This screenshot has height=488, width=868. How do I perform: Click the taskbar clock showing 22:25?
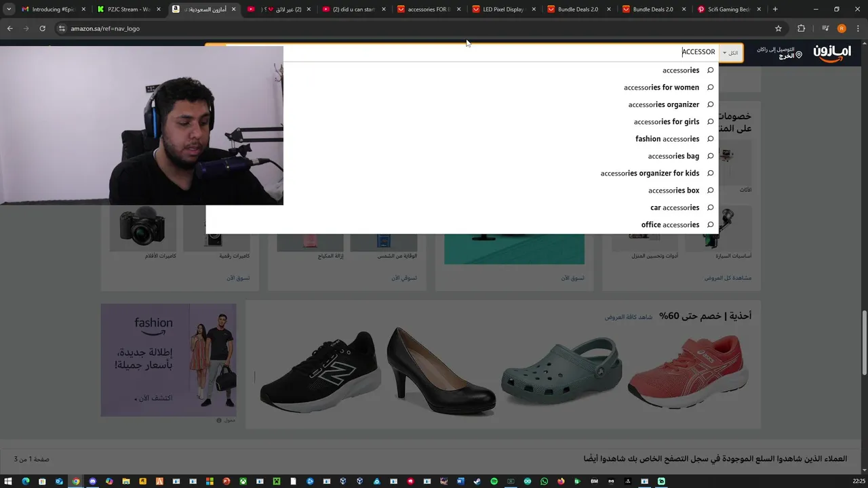(x=859, y=481)
